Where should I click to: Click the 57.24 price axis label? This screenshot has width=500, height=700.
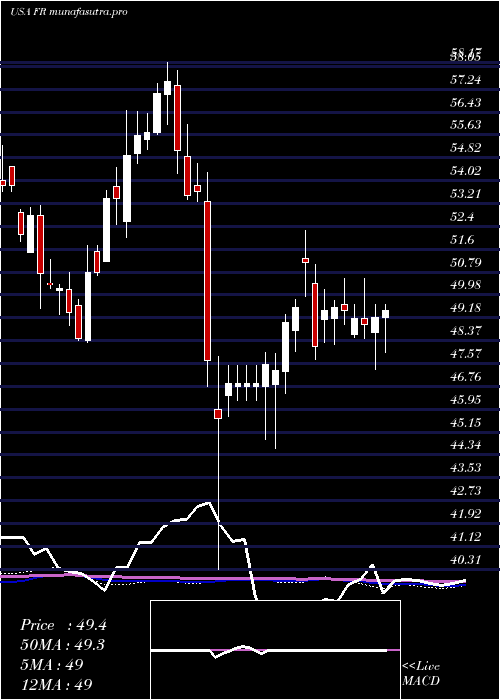pos(466,80)
